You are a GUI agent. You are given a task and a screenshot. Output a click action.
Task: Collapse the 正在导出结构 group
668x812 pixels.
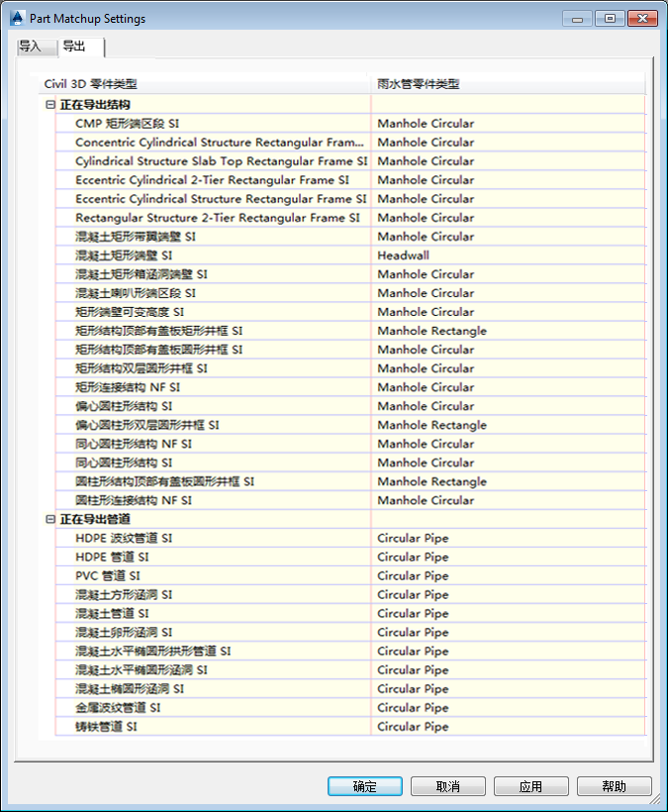[x=50, y=105]
